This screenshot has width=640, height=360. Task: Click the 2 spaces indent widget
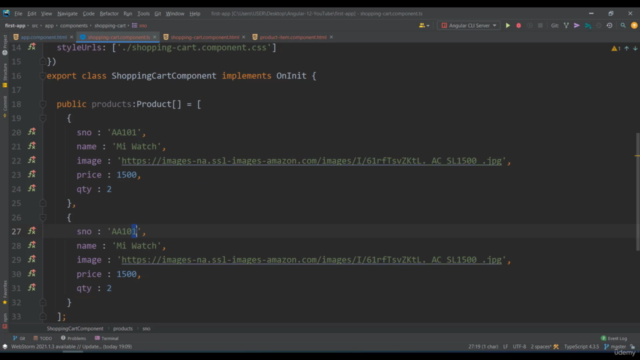tap(541, 347)
